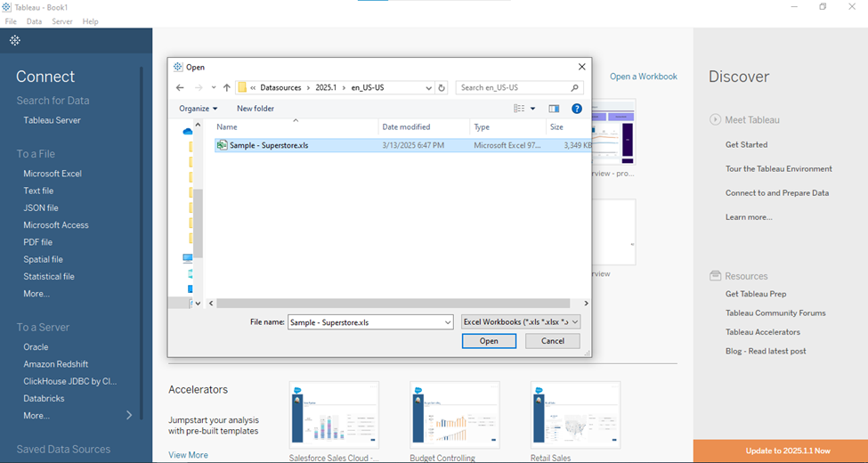Click the Datasources breadcrumb segment
The width and height of the screenshot is (868, 463).
coord(280,87)
